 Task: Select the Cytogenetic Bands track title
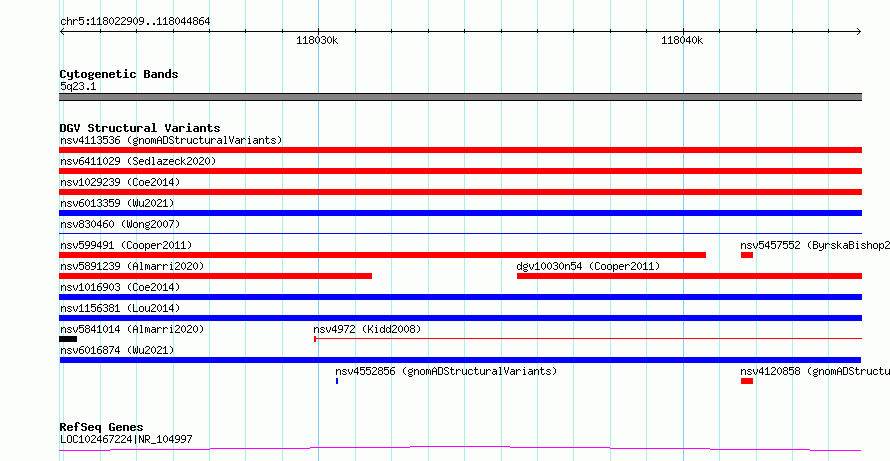[119, 74]
